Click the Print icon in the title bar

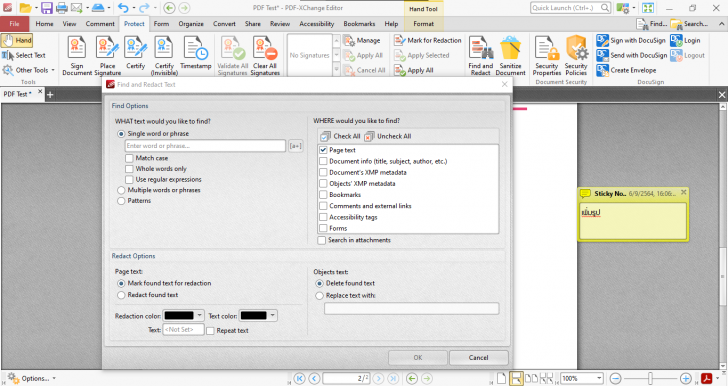[62, 8]
